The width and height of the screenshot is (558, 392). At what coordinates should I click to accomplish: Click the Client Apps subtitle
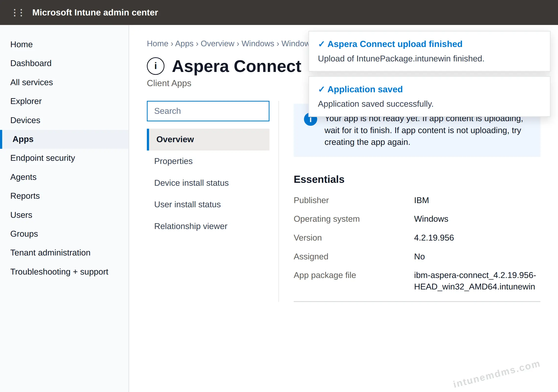pos(169,83)
